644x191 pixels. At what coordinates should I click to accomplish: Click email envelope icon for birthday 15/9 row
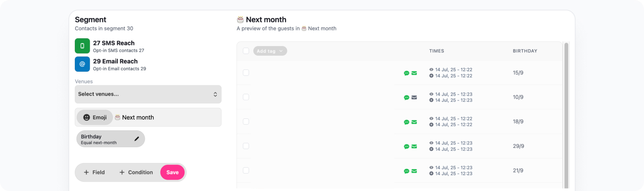coord(414,73)
